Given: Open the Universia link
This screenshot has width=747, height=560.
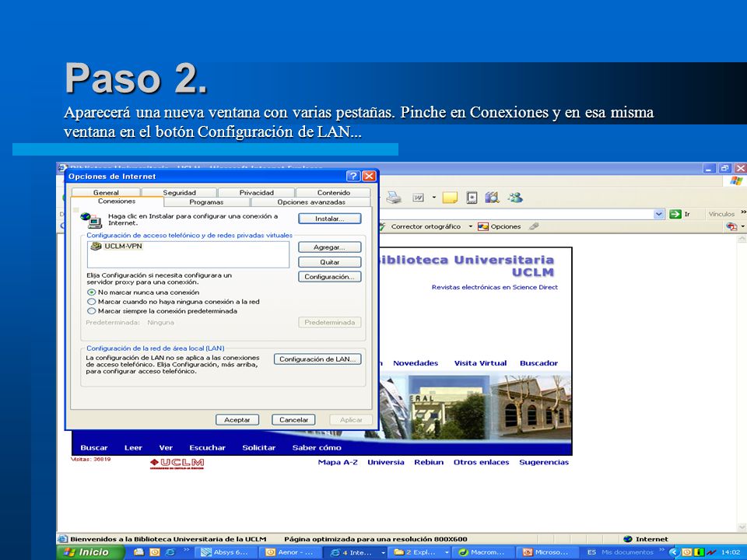Looking at the screenshot, I should pos(386,462).
